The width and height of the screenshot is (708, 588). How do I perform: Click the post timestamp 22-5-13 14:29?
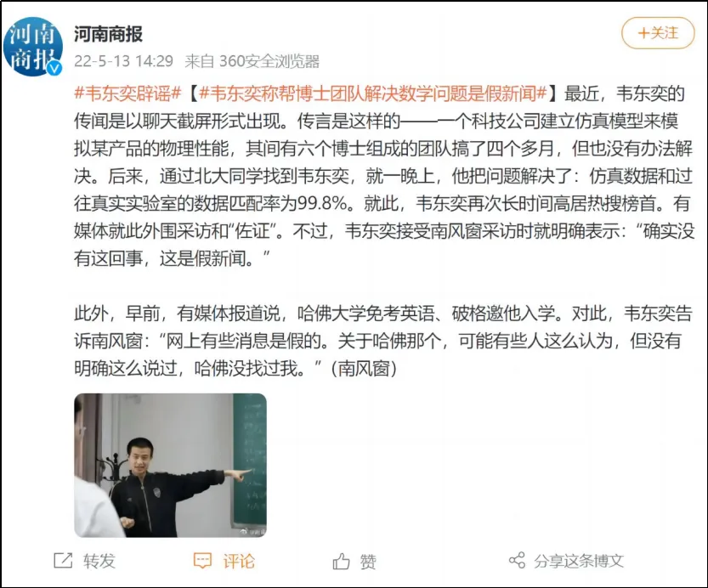(124, 61)
